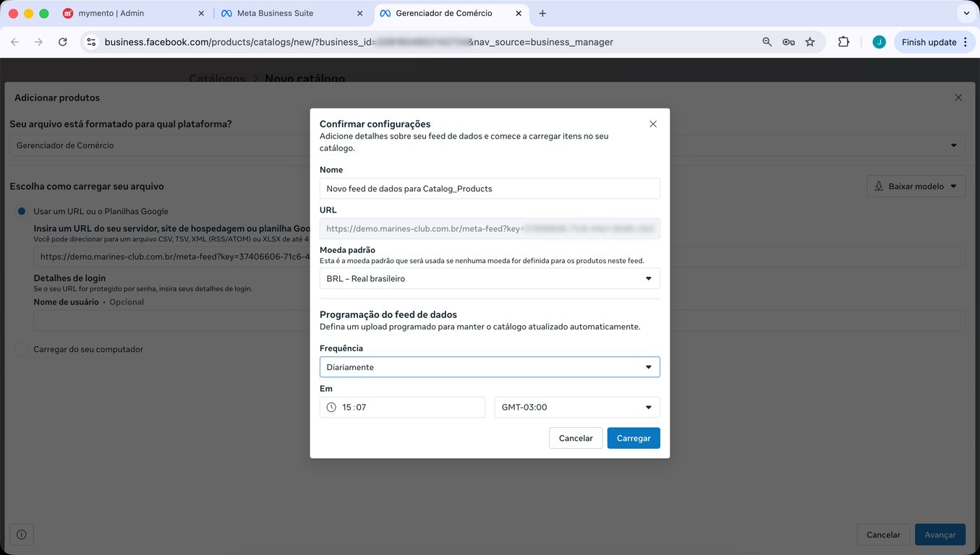Click the bookmark star icon
This screenshot has height=555, width=980.
(810, 42)
